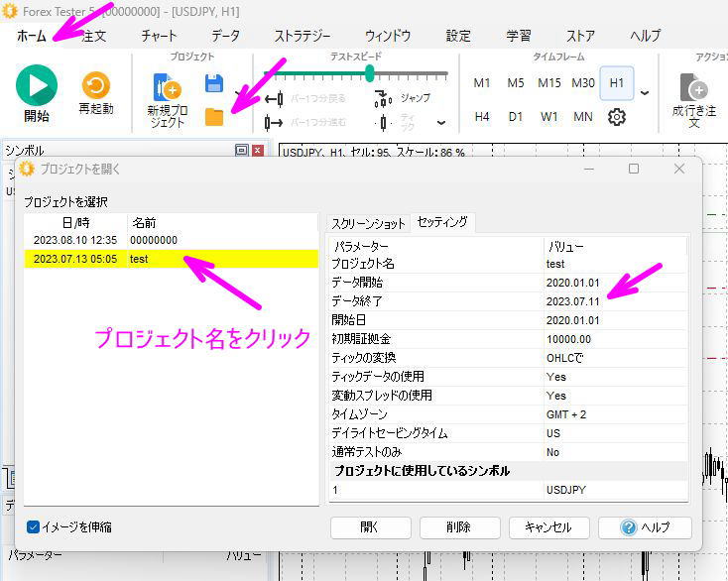Open the Strategy (ストラテジー) ribbon tab
Viewport: 728px width, 581px height.
point(303,36)
